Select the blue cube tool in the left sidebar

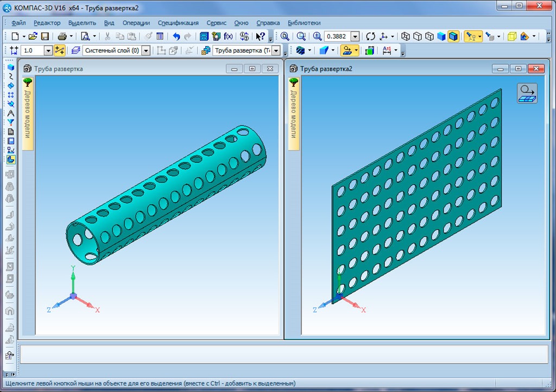pyautogui.click(x=11, y=67)
